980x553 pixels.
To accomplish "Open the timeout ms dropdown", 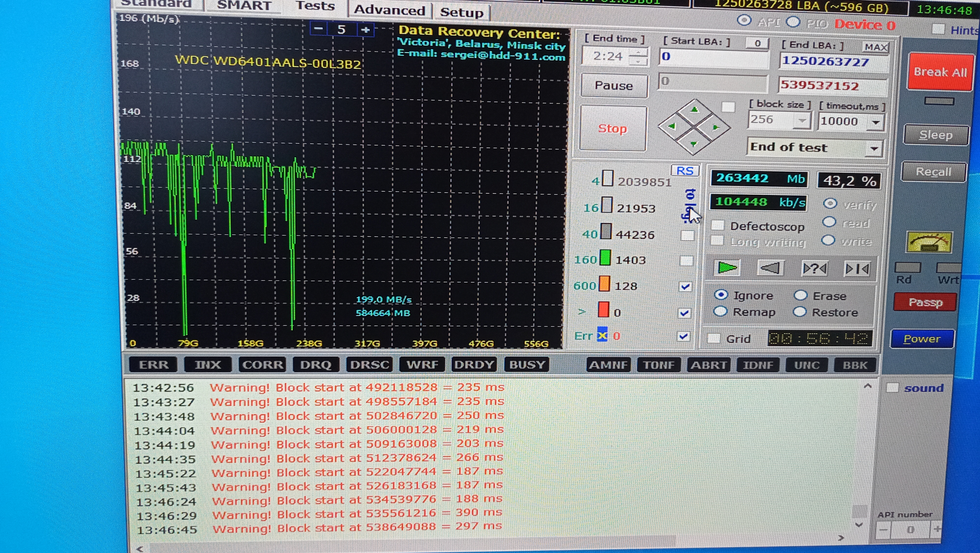I will pyautogui.click(x=876, y=123).
